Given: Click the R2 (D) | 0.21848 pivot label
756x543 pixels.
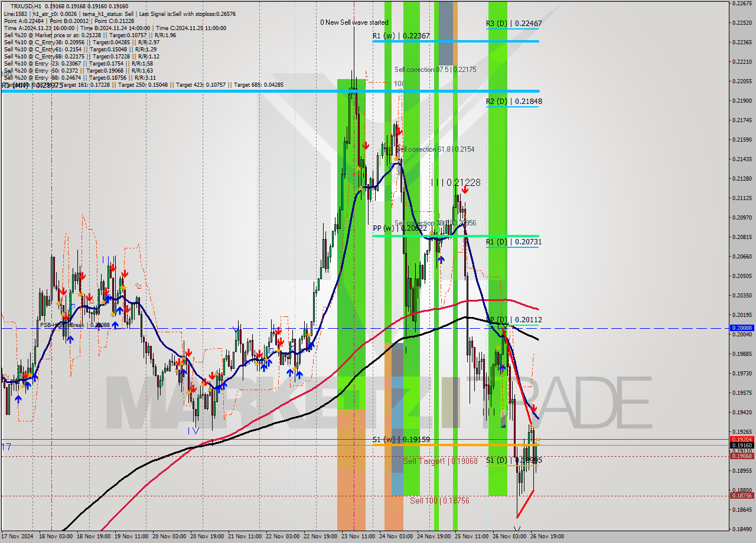Looking at the screenshot, I should click(514, 102).
